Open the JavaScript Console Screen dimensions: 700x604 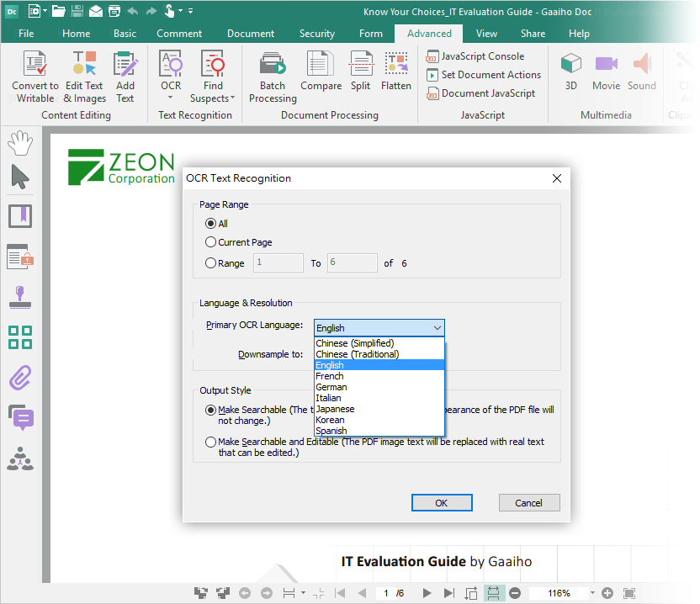475,56
